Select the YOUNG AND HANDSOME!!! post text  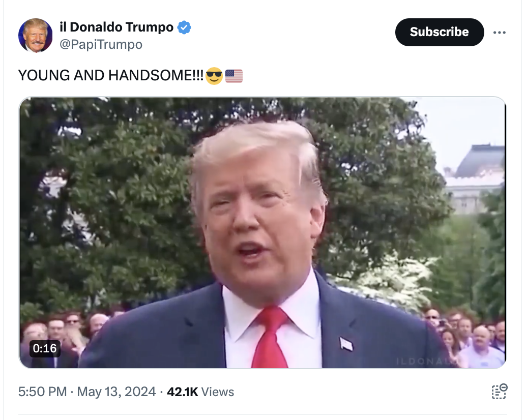click(111, 75)
